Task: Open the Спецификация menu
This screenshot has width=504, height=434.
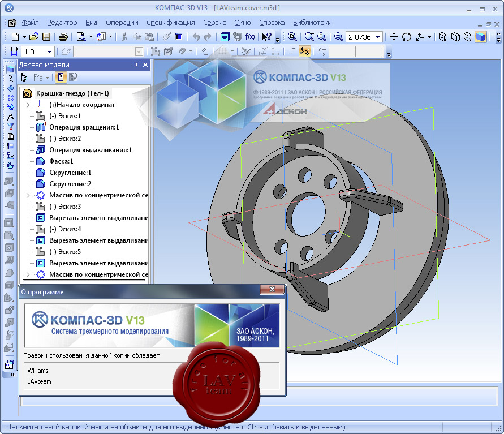Action: (x=171, y=23)
